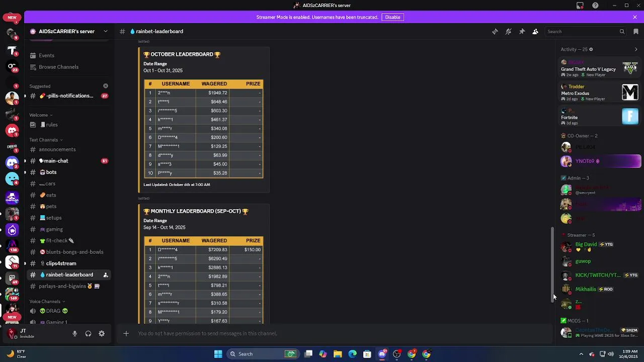Join the DRAG voice channel
The width and height of the screenshot is (644, 362).
(68, 311)
